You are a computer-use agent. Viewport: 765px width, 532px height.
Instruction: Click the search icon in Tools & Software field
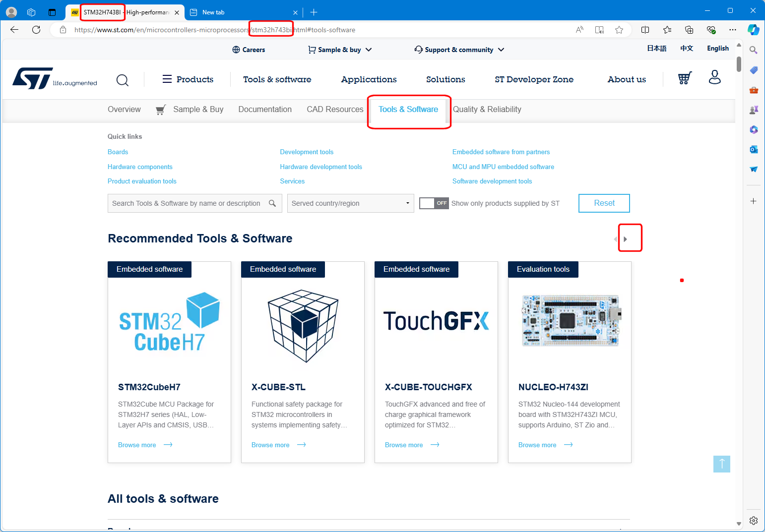click(x=272, y=203)
